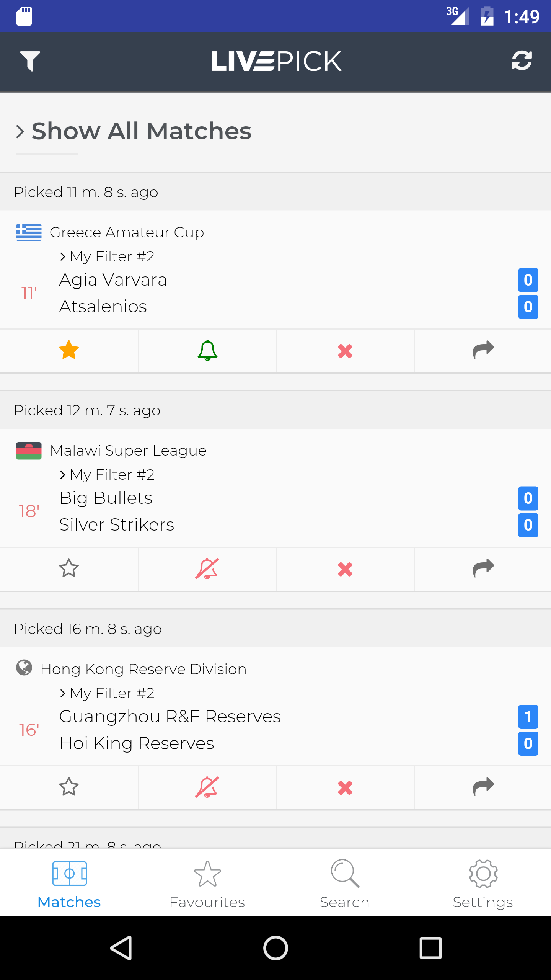Viewport: 551px width, 980px height.
Task: Enable notifications for Big Bullets match
Action: [x=207, y=569]
